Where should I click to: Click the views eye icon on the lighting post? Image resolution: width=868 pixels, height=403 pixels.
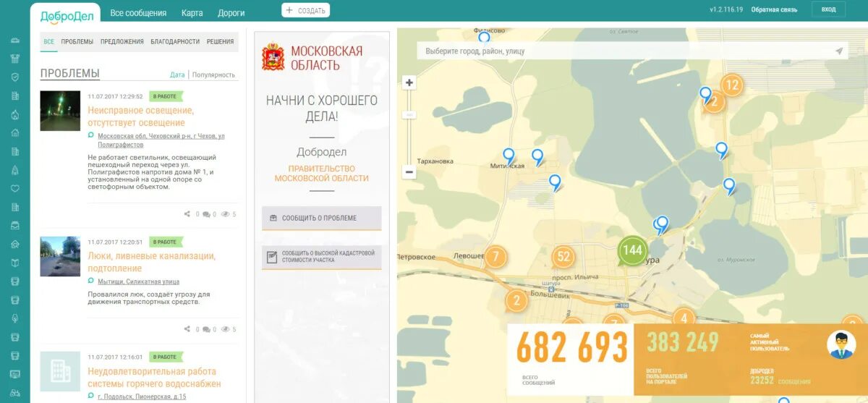(225, 214)
